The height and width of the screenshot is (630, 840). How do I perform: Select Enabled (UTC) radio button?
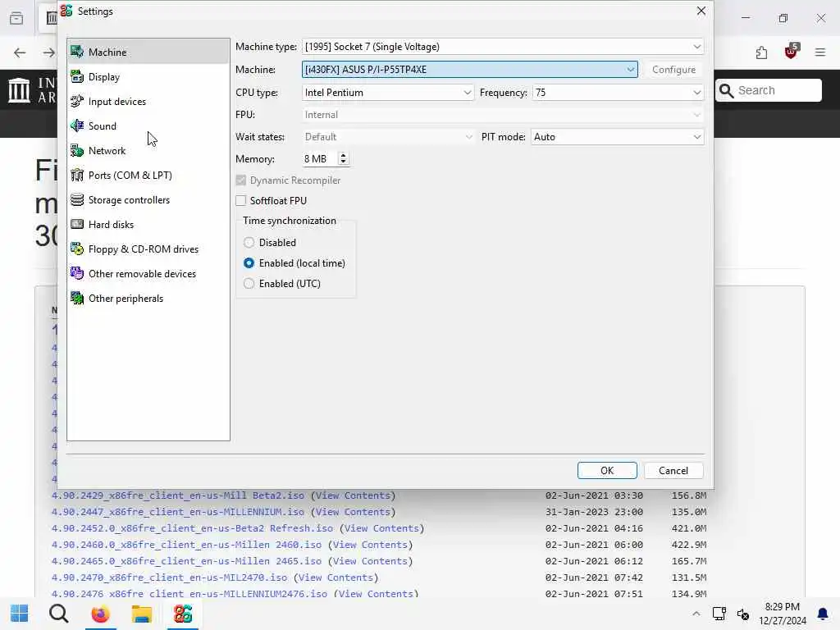click(249, 283)
